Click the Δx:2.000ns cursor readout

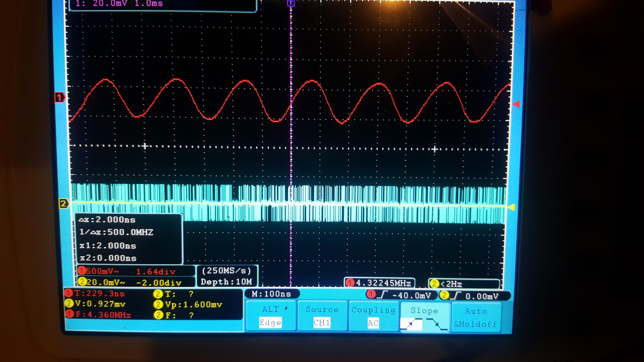(x=107, y=220)
